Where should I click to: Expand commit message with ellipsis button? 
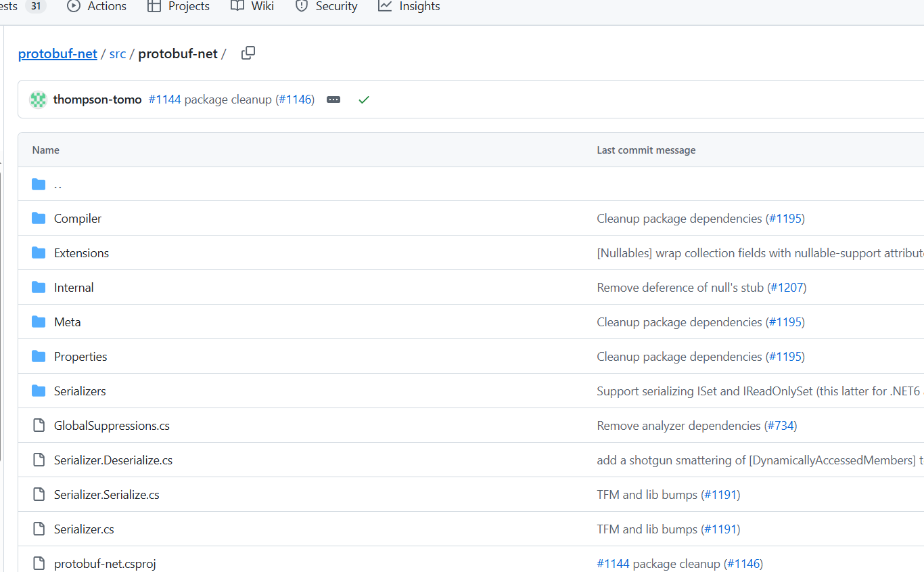pyautogui.click(x=333, y=100)
